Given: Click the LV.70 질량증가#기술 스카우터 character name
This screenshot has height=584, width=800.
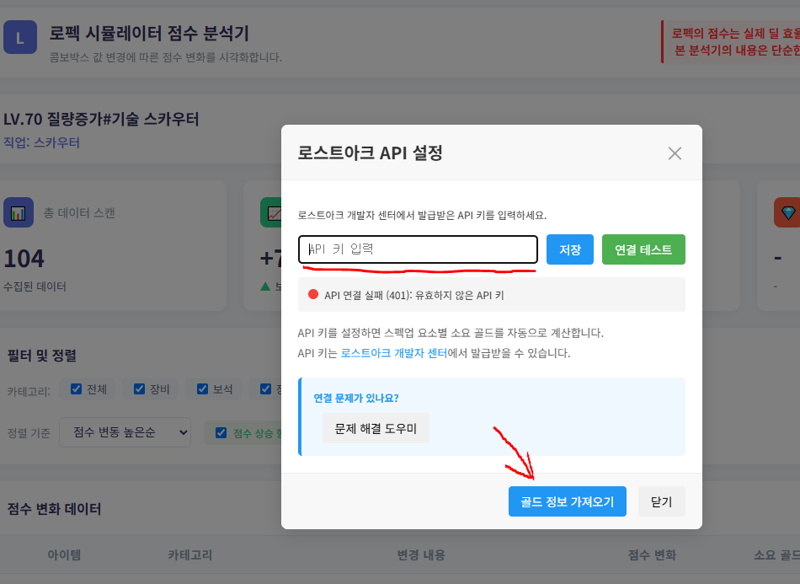Looking at the screenshot, I should tap(101, 119).
